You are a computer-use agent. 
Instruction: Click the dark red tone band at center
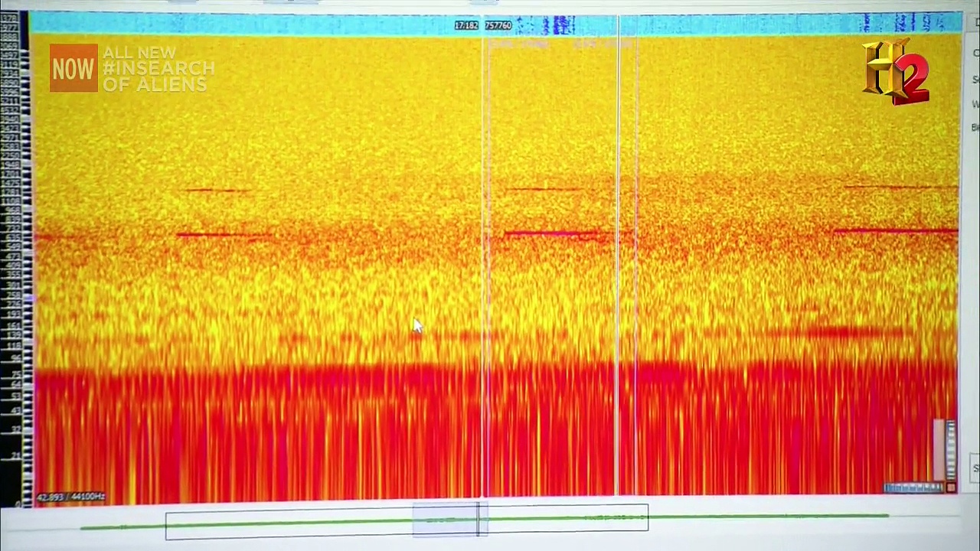tap(551, 233)
